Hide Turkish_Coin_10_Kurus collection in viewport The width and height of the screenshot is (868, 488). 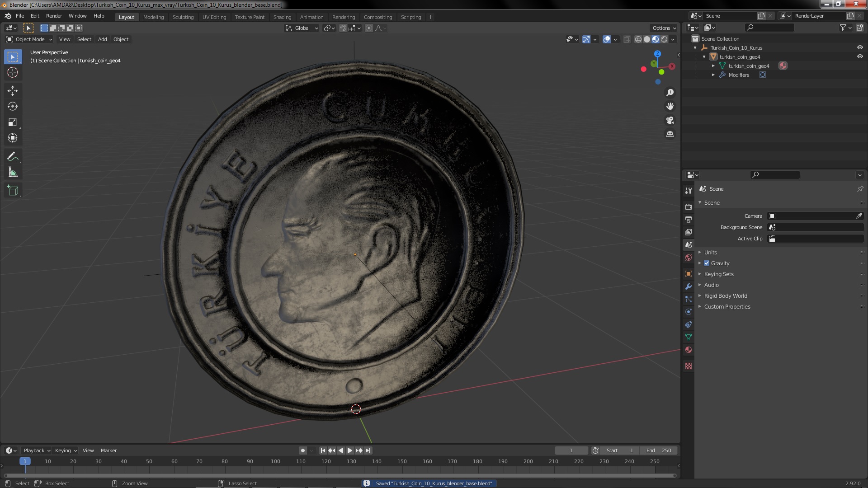point(860,47)
